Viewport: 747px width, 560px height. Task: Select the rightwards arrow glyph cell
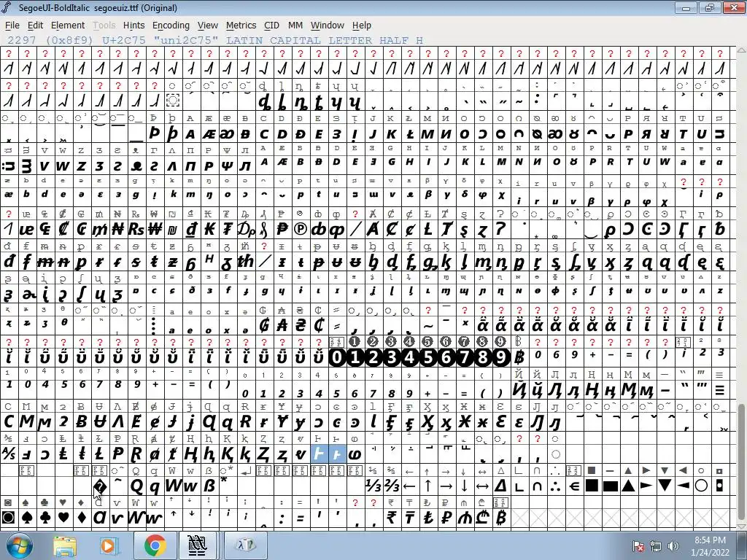tap(446, 486)
